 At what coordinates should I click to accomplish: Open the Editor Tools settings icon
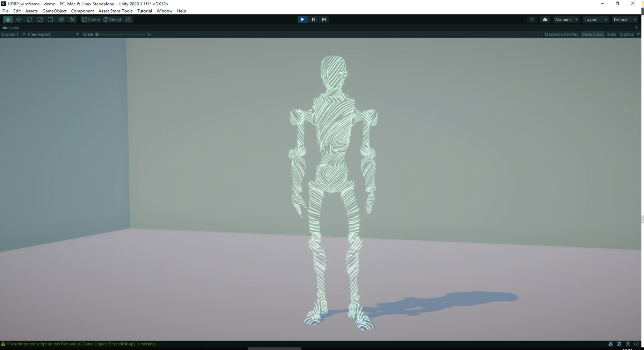click(72, 19)
